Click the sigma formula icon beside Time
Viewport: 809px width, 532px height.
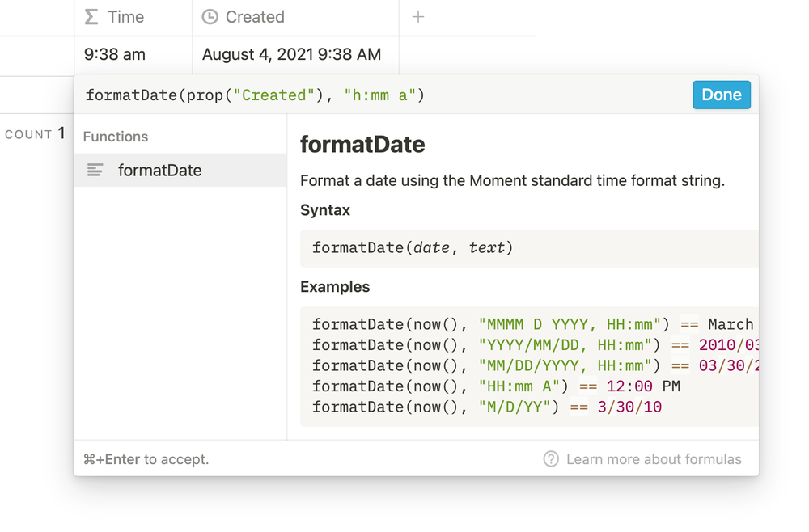click(x=91, y=17)
